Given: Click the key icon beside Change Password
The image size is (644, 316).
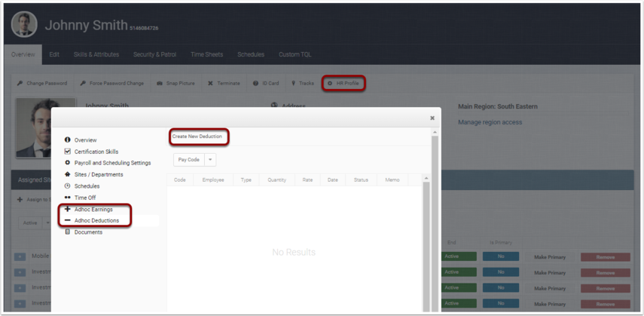Looking at the screenshot, I should point(20,83).
